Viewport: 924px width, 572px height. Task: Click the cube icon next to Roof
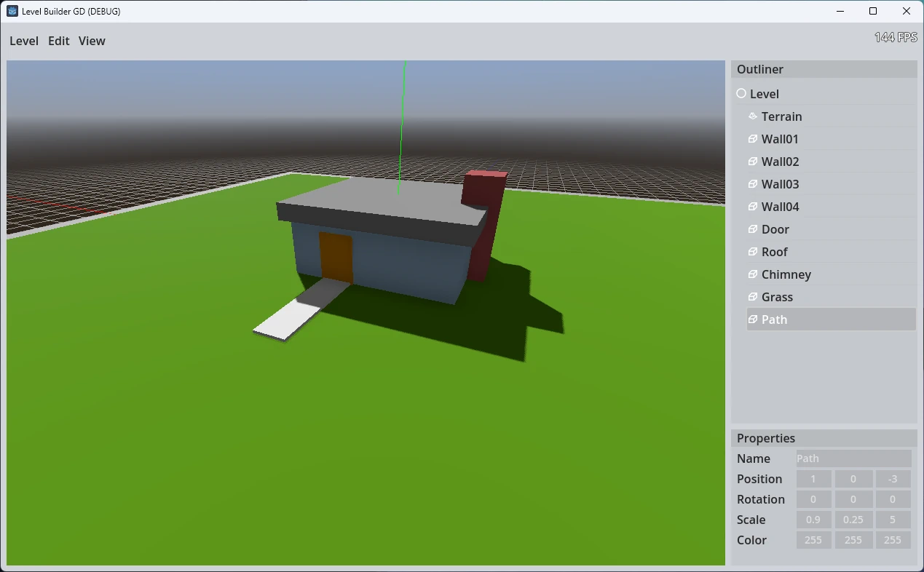coord(753,252)
